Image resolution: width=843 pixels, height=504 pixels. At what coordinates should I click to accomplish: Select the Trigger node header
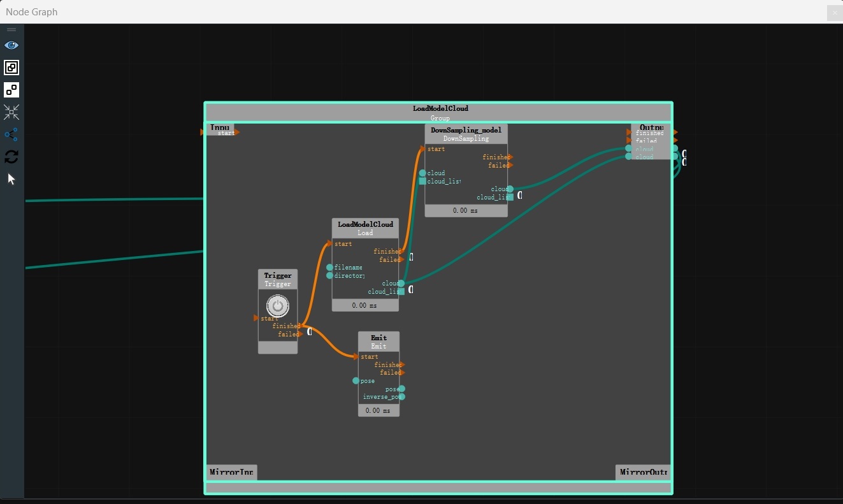coord(278,280)
